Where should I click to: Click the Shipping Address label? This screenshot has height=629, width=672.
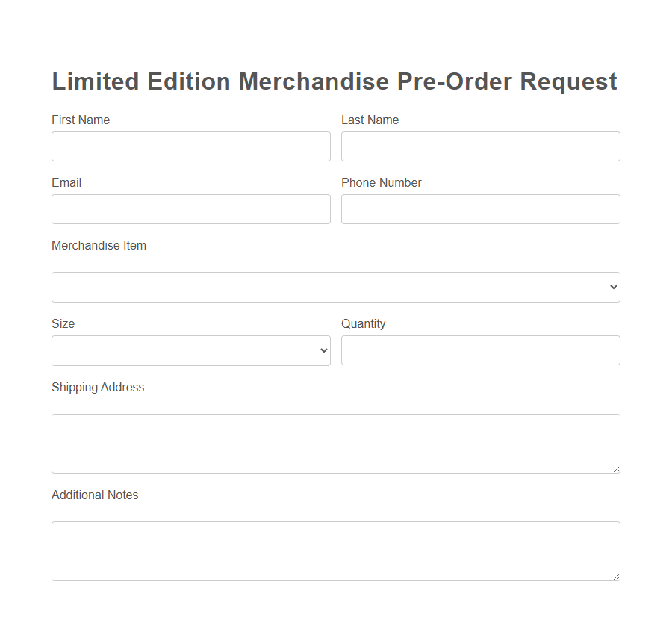[97, 387]
